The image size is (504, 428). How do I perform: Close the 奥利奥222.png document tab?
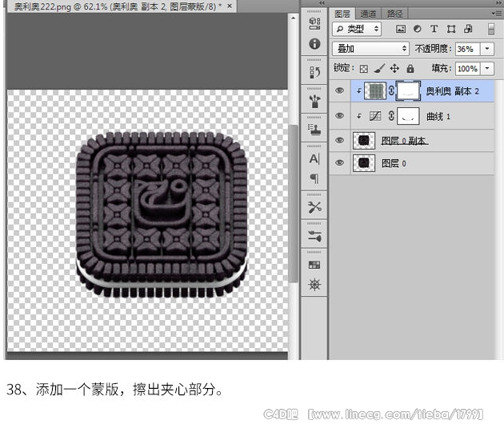pyautogui.click(x=230, y=6)
